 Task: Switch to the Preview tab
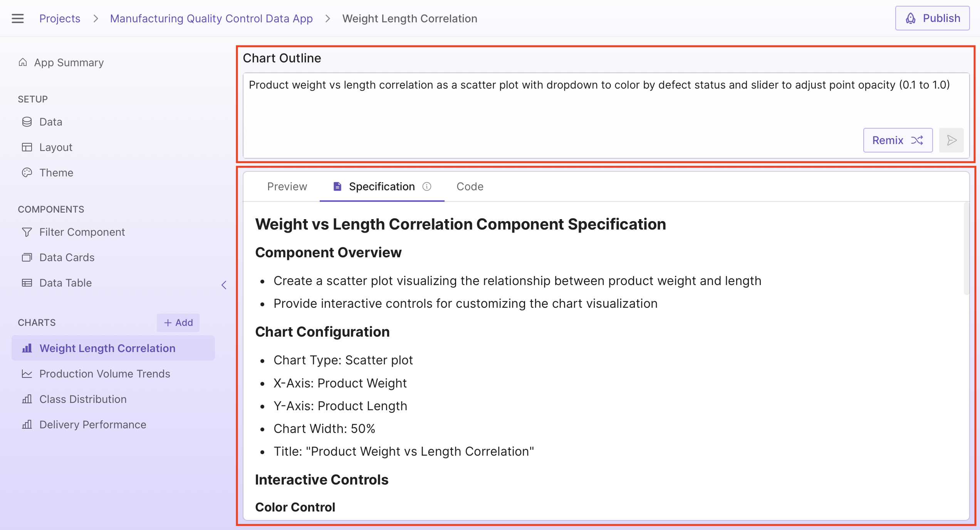tap(287, 186)
